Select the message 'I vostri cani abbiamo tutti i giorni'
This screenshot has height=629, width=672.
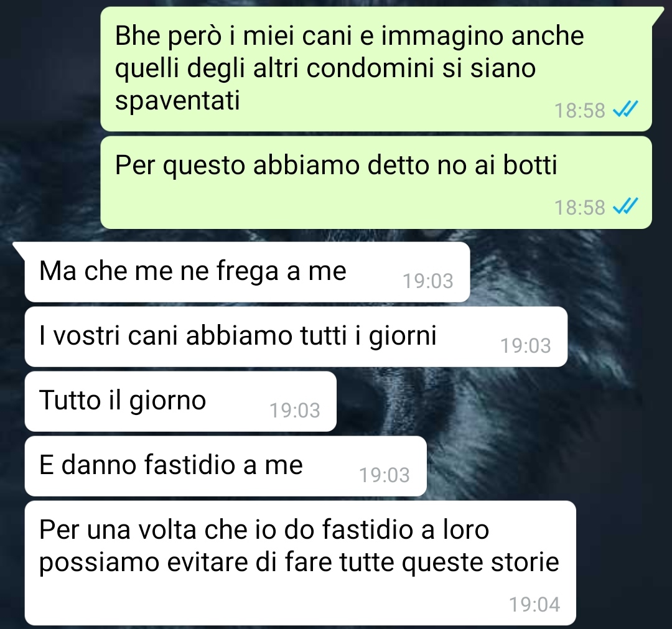click(296, 337)
